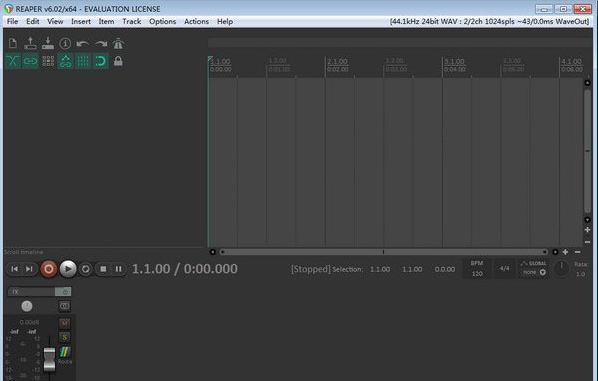
Task: Toggle item grouping chain-link icon
Action: 30,61
